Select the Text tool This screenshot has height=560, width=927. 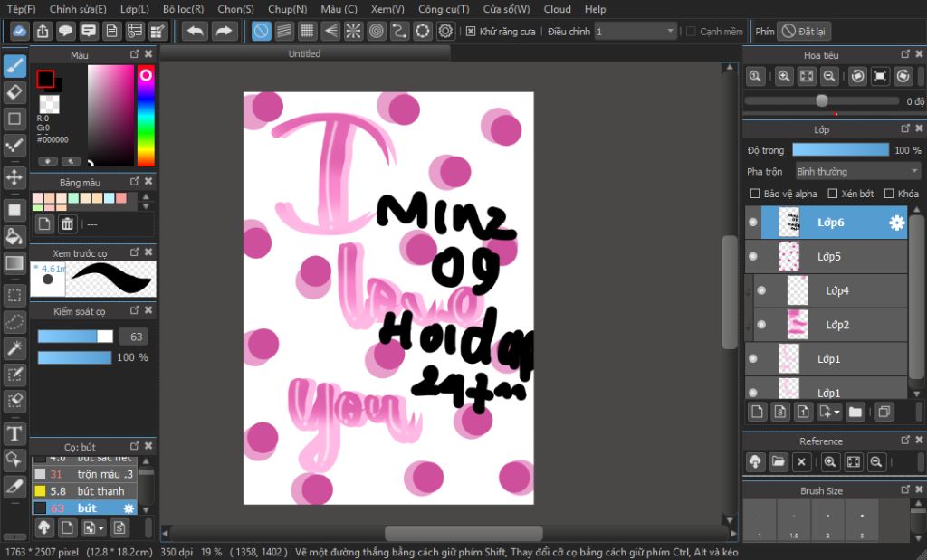pos(14,434)
